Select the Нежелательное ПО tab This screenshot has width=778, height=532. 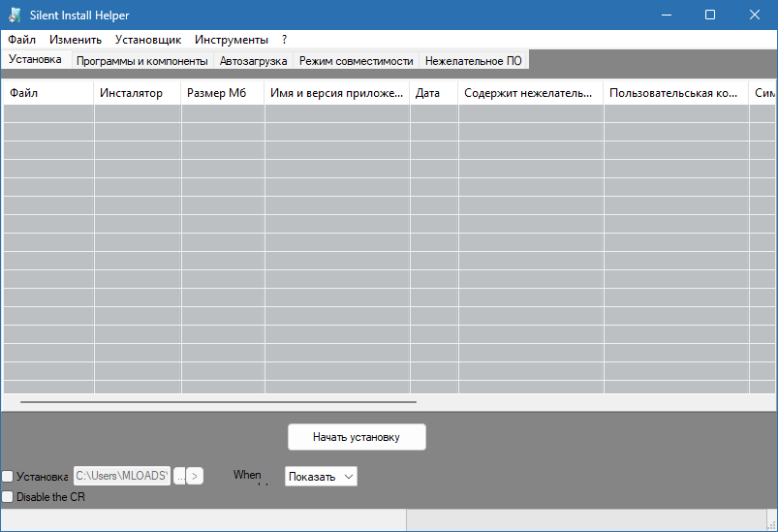(x=473, y=61)
